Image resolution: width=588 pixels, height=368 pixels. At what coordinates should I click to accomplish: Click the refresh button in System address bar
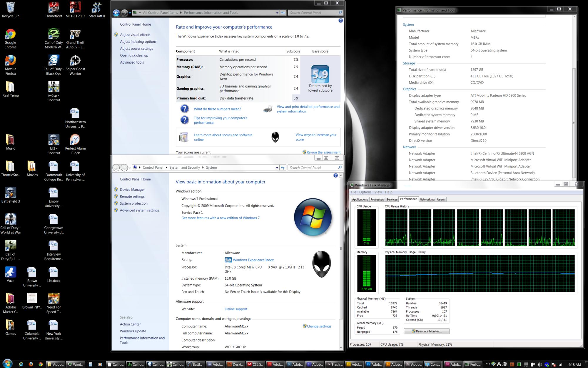point(283,168)
